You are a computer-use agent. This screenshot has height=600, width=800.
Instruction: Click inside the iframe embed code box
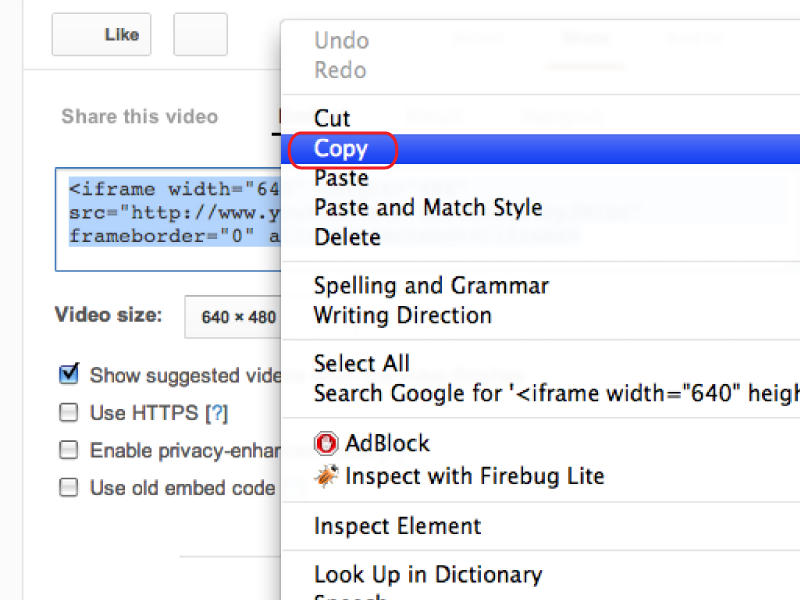click(168, 219)
